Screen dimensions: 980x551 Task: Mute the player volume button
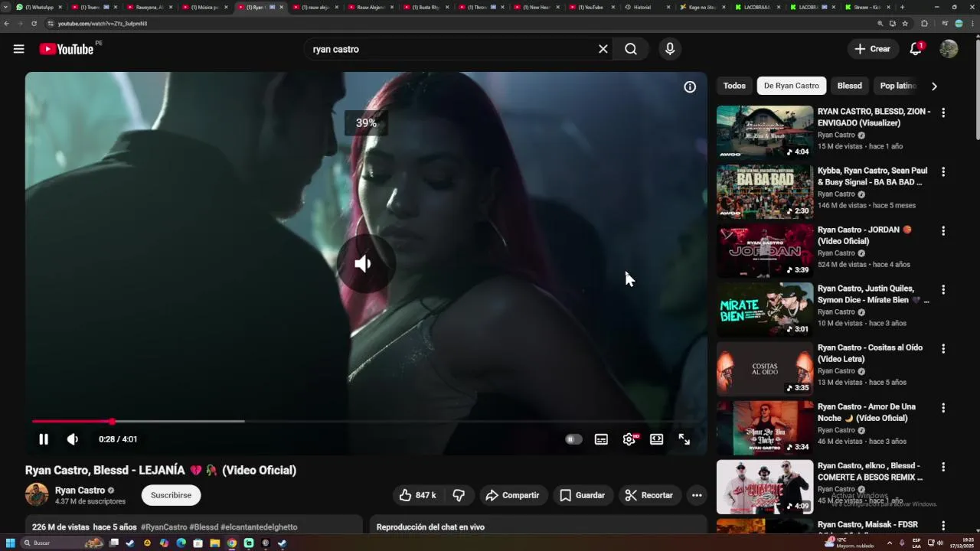pyautogui.click(x=72, y=439)
